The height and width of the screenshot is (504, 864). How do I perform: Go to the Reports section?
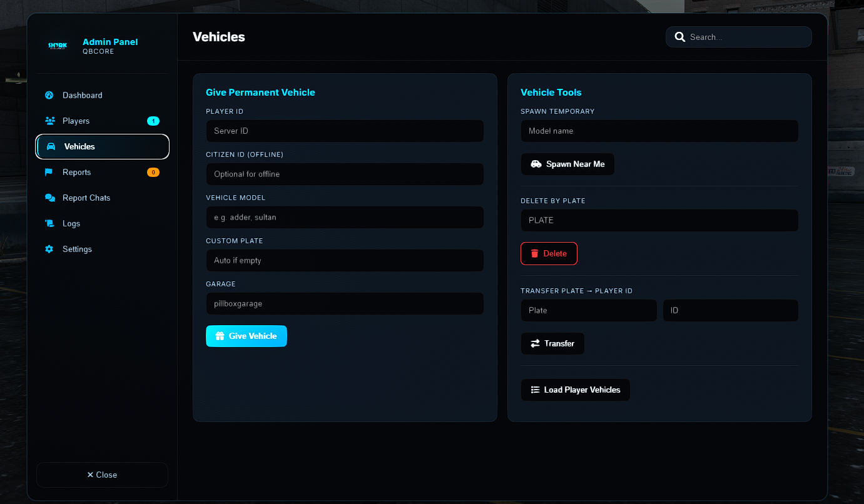click(103, 172)
